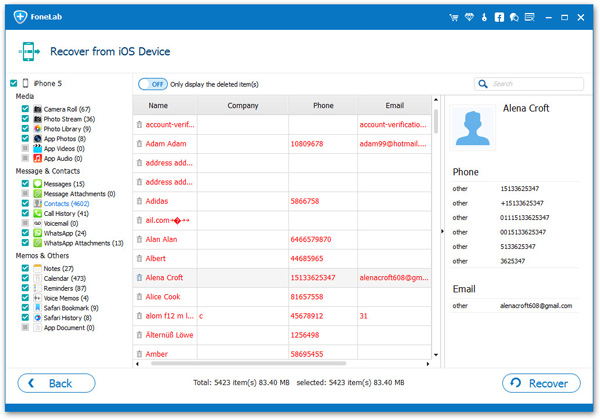Click the App Photos icon
The image size is (600, 419).
pyautogui.click(x=38, y=139)
